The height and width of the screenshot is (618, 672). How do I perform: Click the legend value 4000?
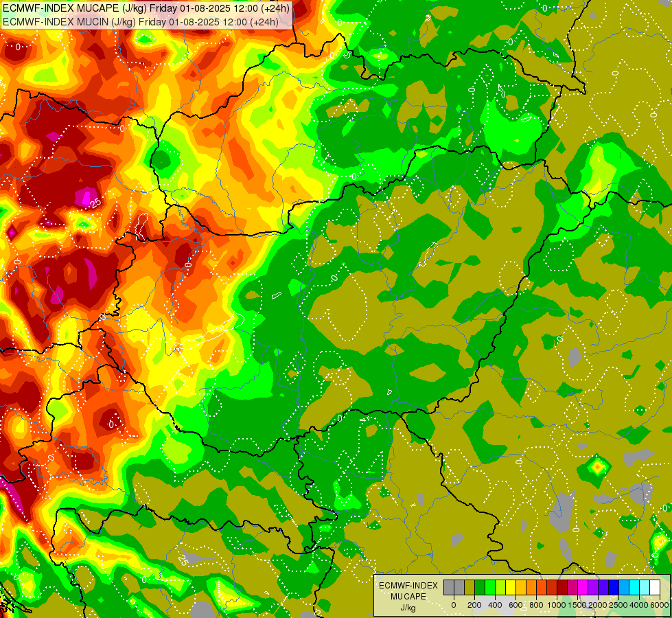pos(639,605)
